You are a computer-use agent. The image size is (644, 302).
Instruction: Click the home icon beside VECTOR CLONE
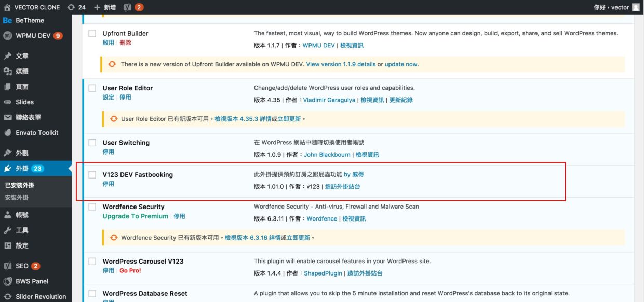(x=7, y=7)
